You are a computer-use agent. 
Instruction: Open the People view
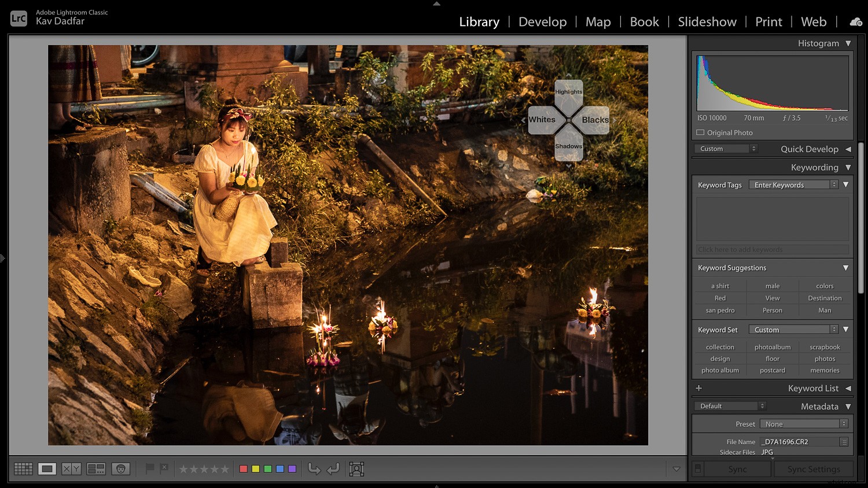tap(120, 468)
